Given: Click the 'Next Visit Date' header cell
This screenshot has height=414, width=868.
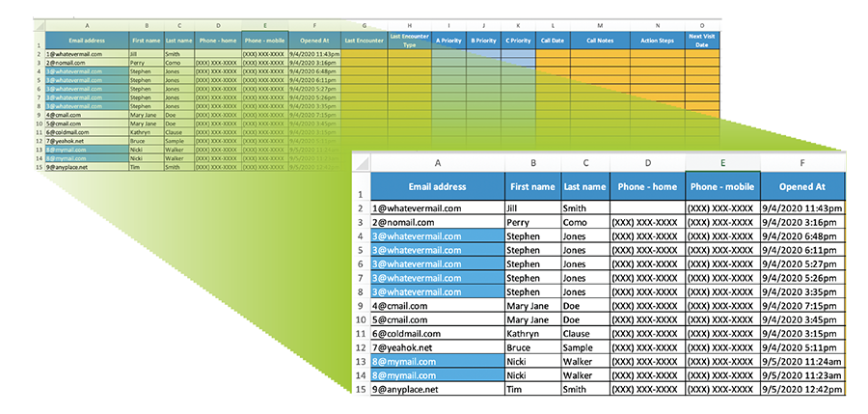Looking at the screenshot, I should pos(702,41).
